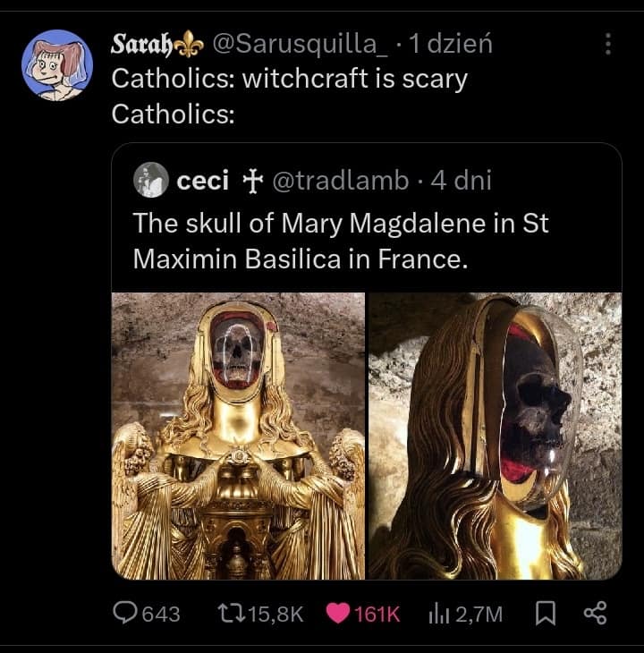Open the right side-view skull photo

coord(496,436)
